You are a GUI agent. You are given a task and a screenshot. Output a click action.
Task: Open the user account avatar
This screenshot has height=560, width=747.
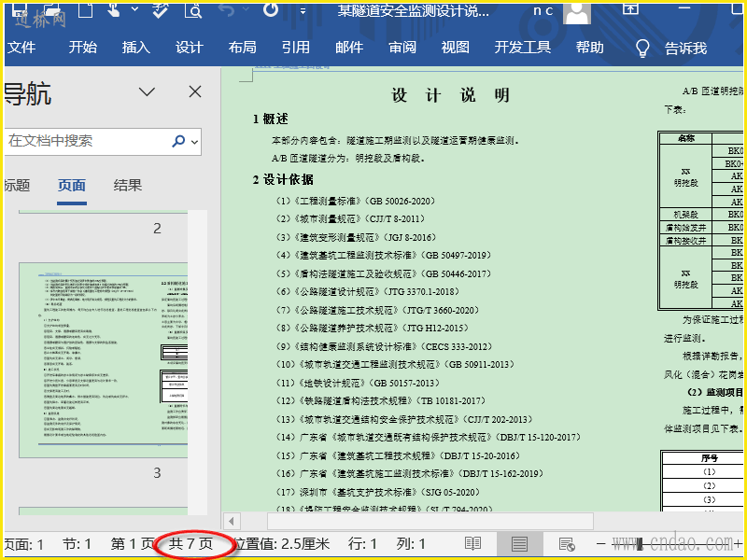(x=577, y=13)
